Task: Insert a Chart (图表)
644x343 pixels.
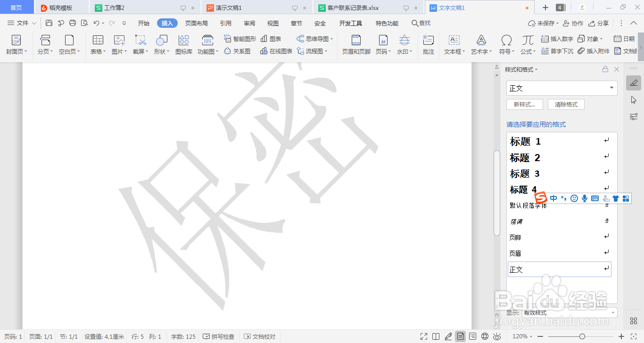Action: coord(271,39)
